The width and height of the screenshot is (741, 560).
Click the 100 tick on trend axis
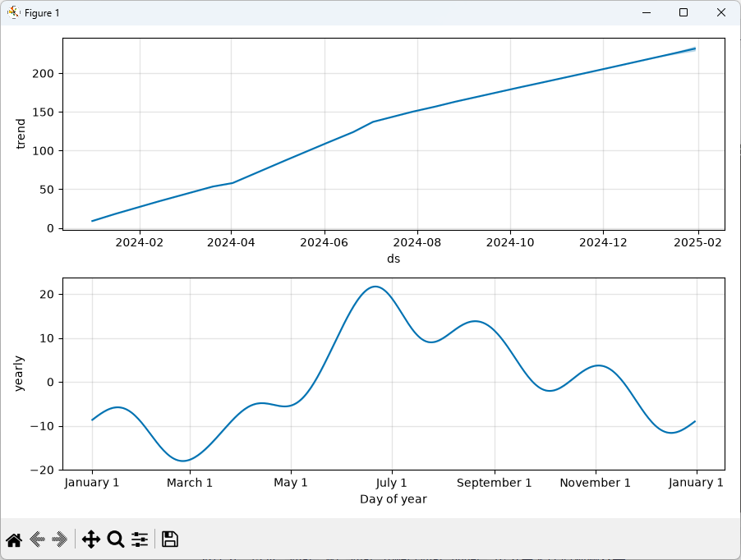[44, 151]
